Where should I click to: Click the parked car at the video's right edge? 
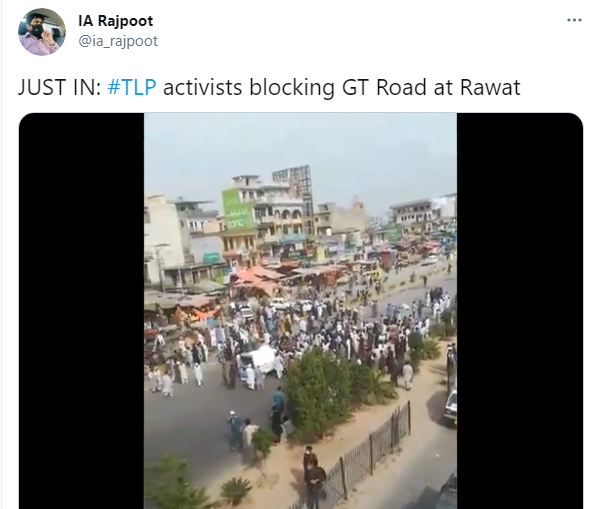tap(451, 406)
